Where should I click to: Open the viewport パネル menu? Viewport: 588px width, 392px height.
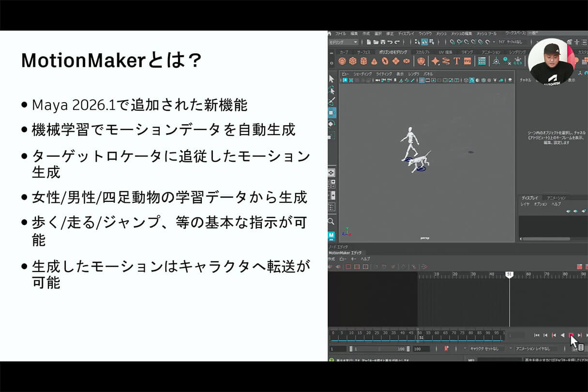428,74
